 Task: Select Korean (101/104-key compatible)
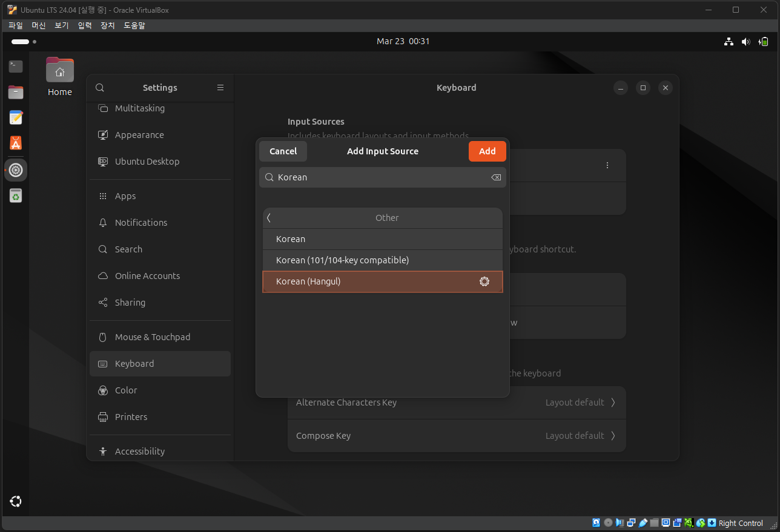click(383, 260)
